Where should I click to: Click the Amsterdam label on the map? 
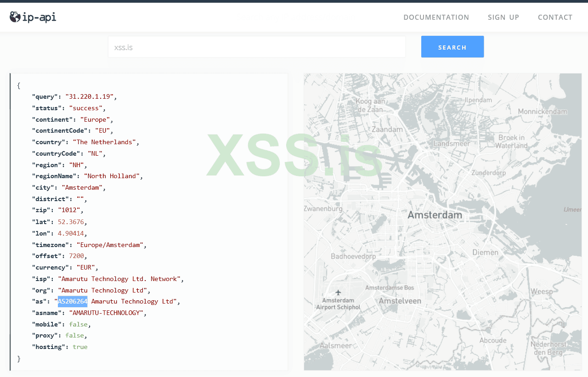[x=435, y=215]
